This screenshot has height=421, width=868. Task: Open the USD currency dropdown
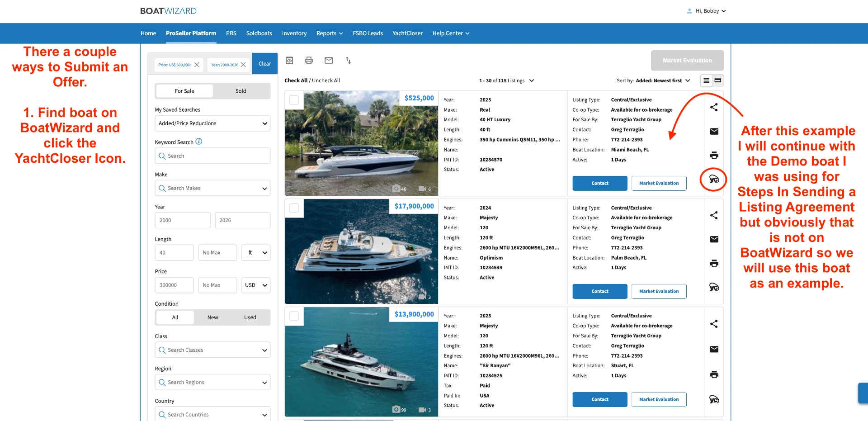point(256,285)
